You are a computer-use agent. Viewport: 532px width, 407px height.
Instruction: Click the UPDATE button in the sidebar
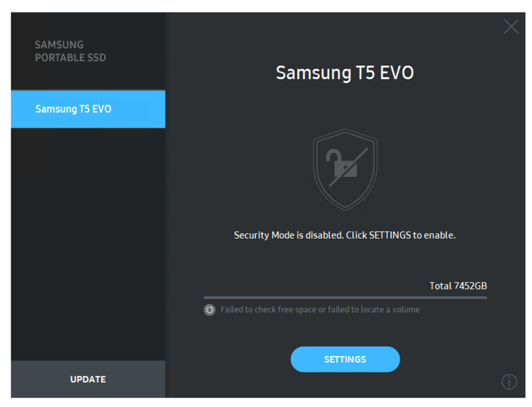tap(88, 379)
